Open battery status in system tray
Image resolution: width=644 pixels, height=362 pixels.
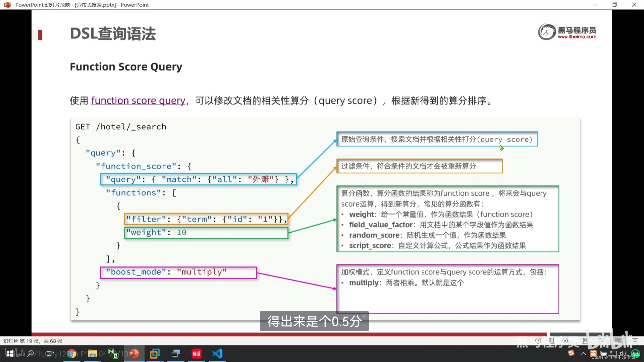pyautogui.click(x=604, y=354)
